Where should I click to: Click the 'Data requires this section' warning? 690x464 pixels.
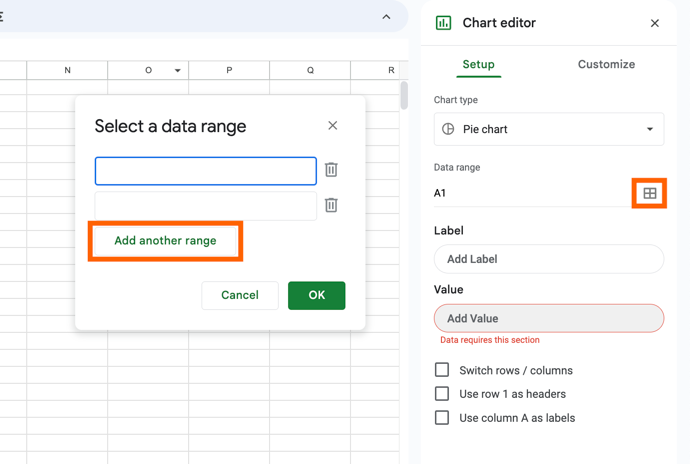pos(490,340)
